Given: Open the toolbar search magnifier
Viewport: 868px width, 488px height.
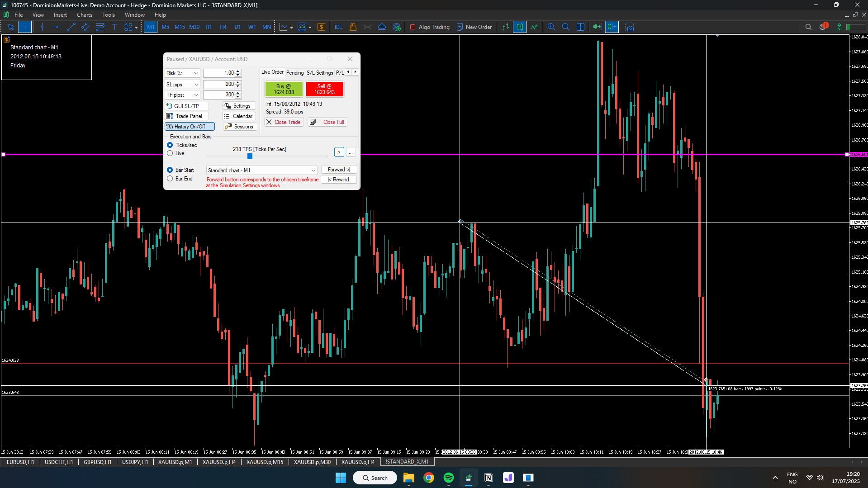Looking at the screenshot, I should tap(808, 27).
